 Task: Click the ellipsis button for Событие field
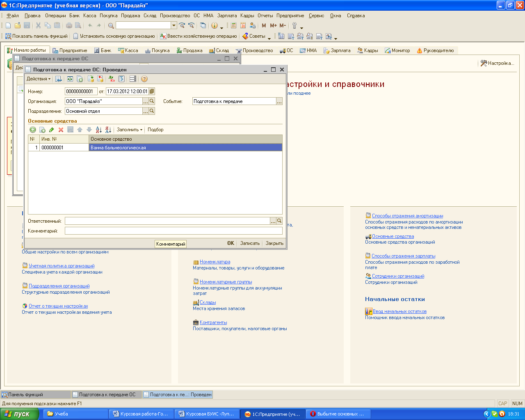point(279,101)
